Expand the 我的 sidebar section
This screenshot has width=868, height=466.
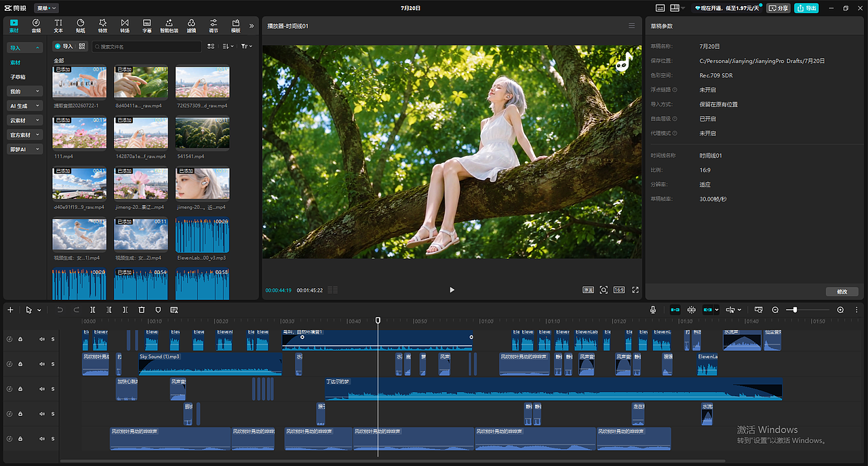point(25,92)
